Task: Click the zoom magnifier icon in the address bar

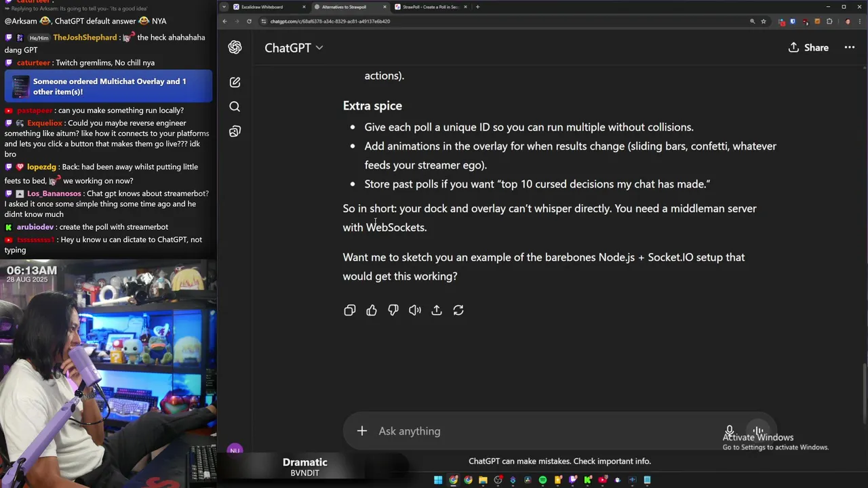Action: 752,21
